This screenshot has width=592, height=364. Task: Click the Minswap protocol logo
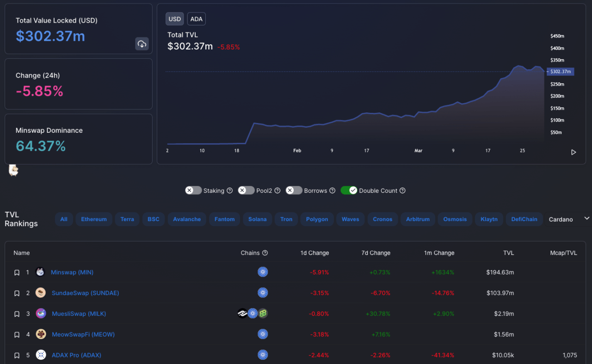(40, 272)
